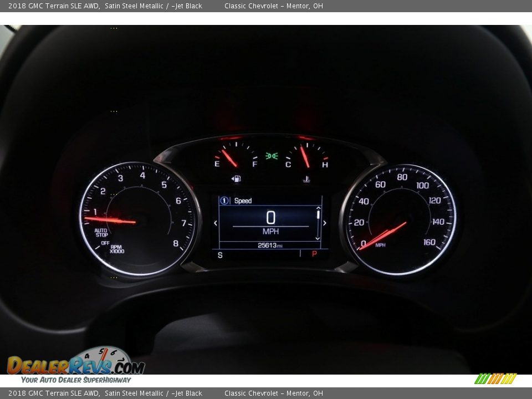Click the red P gear indicator
This screenshot has height=399, width=532.
click(314, 254)
